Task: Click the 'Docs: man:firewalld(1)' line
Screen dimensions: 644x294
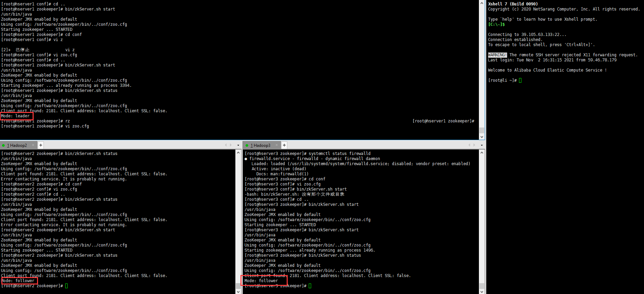Action: [282, 174]
